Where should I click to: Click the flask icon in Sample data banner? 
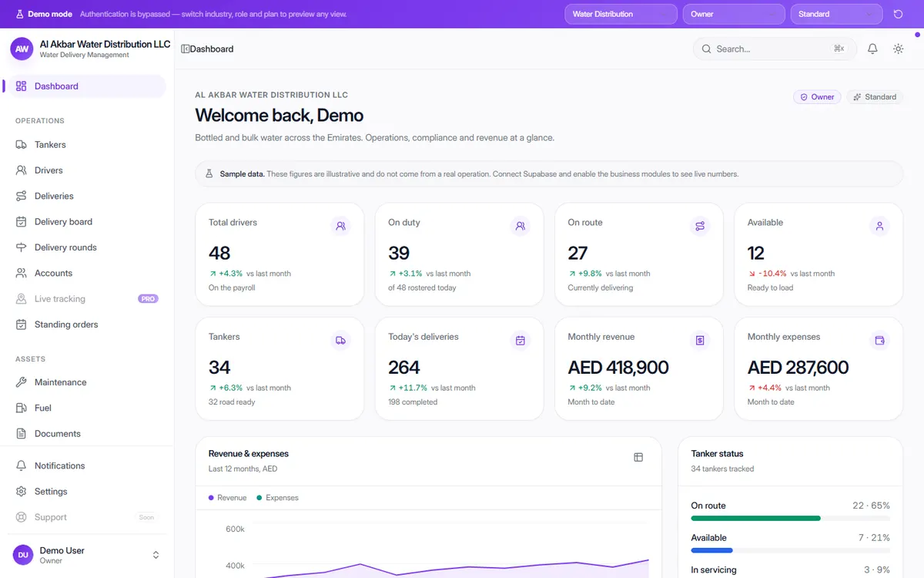(209, 174)
